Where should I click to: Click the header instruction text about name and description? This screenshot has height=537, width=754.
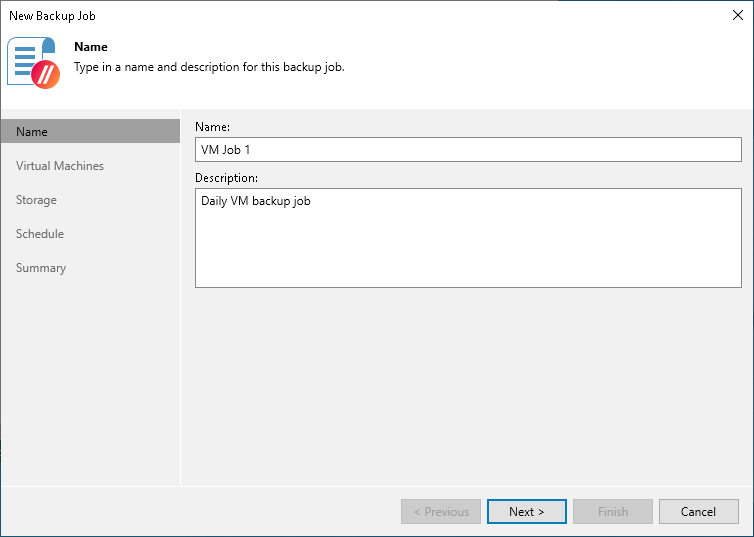pyautogui.click(x=210, y=68)
